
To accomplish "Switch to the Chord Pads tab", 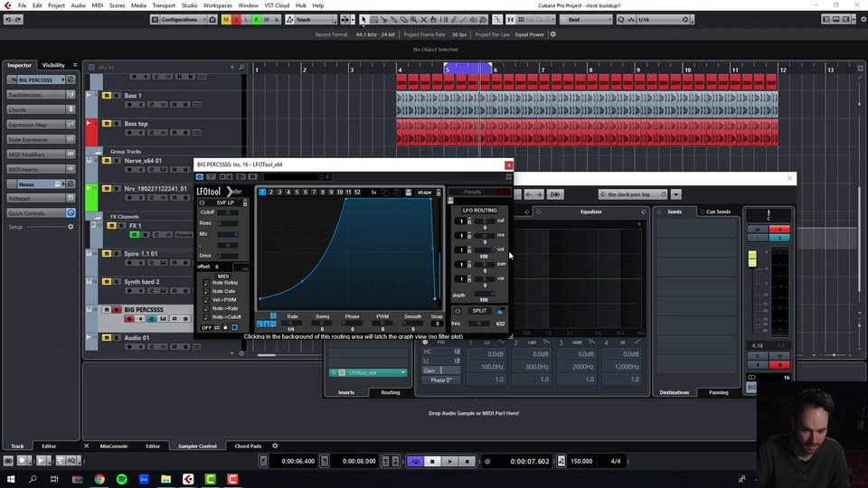I will coord(248,446).
